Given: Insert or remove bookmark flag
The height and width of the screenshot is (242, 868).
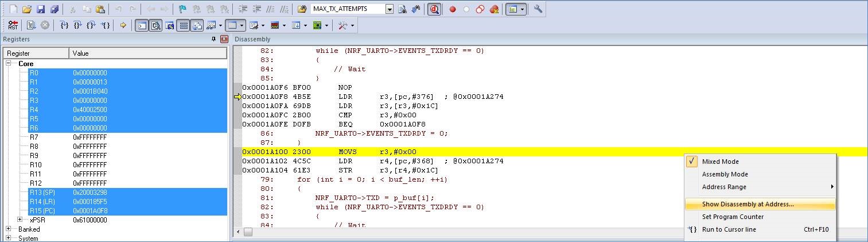Looking at the screenshot, I should (182, 9).
